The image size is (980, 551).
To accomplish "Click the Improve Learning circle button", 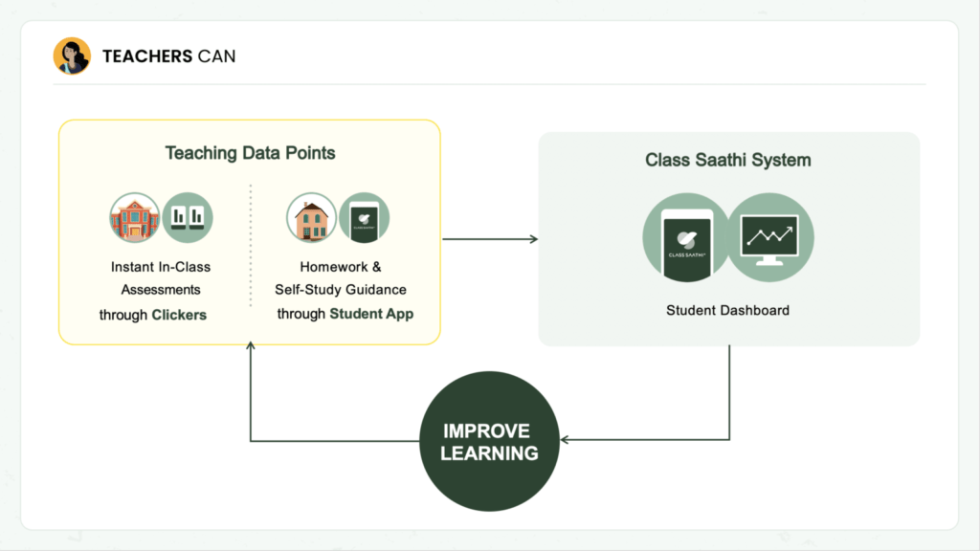I will coord(489,439).
